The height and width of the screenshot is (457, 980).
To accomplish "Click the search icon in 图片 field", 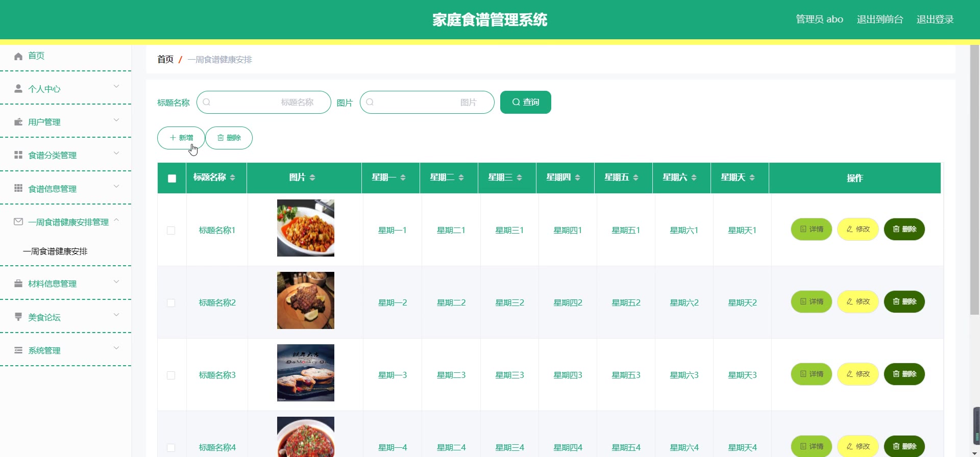I will tap(370, 102).
